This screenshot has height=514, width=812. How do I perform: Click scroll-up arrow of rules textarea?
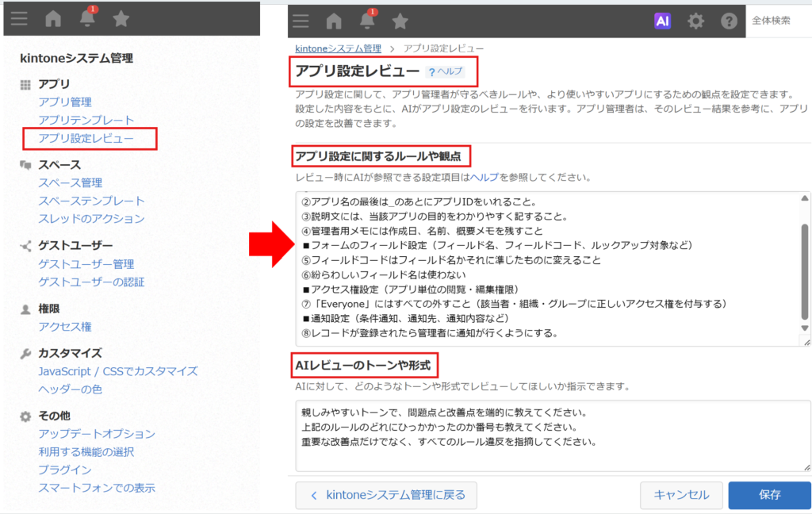coord(805,198)
